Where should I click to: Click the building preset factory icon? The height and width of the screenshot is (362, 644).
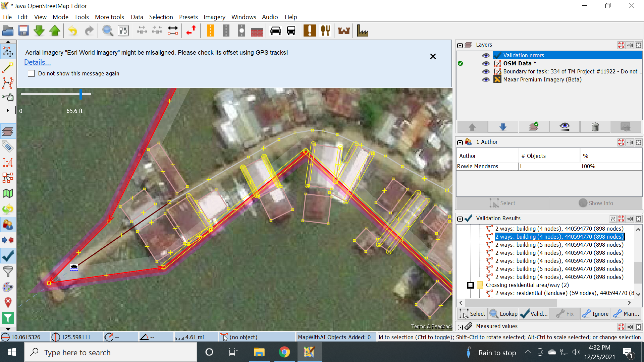tap(362, 31)
